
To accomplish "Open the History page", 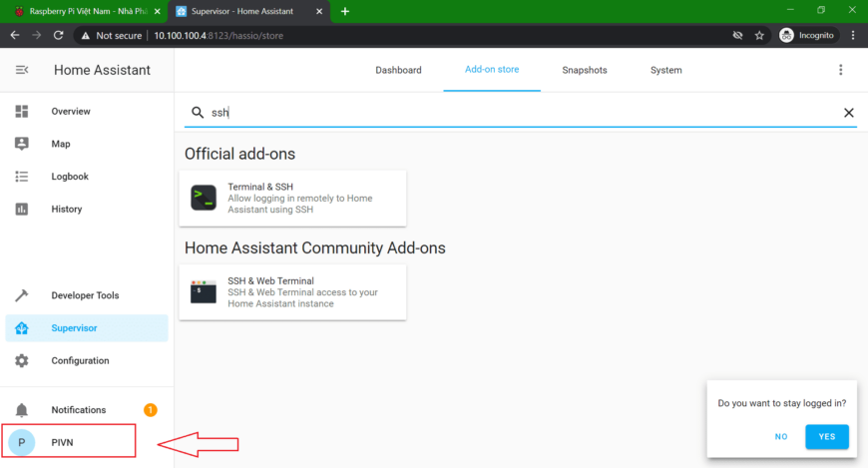I will (66, 210).
